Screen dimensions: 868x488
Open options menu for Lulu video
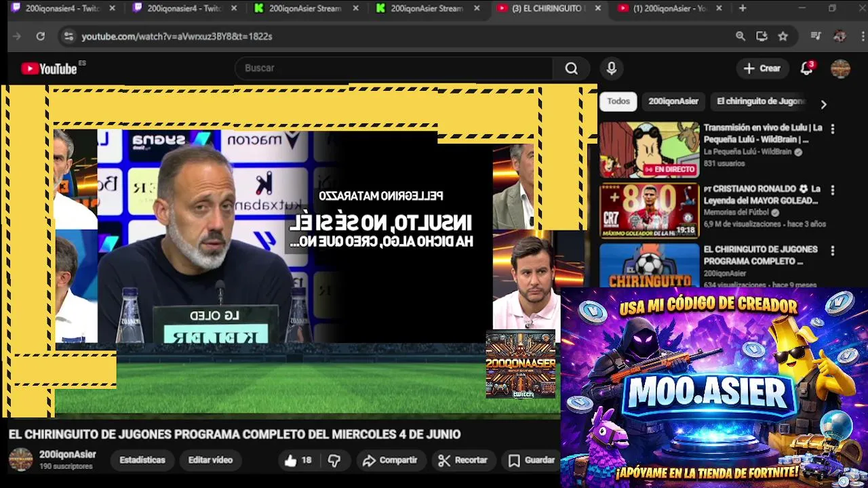pyautogui.click(x=832, y=129)
